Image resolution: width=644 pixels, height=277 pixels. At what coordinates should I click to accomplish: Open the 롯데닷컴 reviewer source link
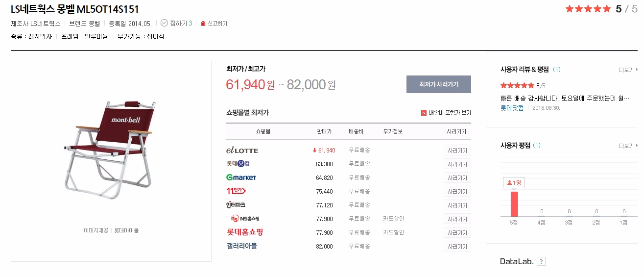point(512,108)
